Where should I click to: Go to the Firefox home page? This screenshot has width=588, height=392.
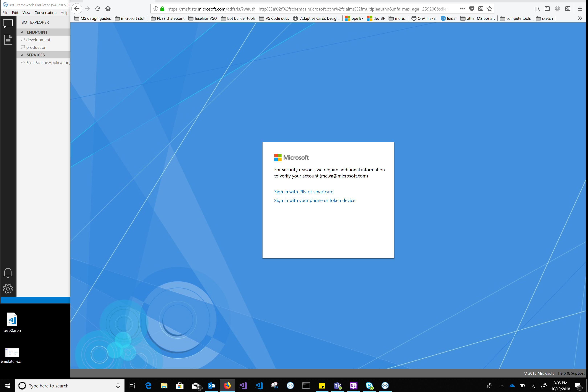coord(108,9)
